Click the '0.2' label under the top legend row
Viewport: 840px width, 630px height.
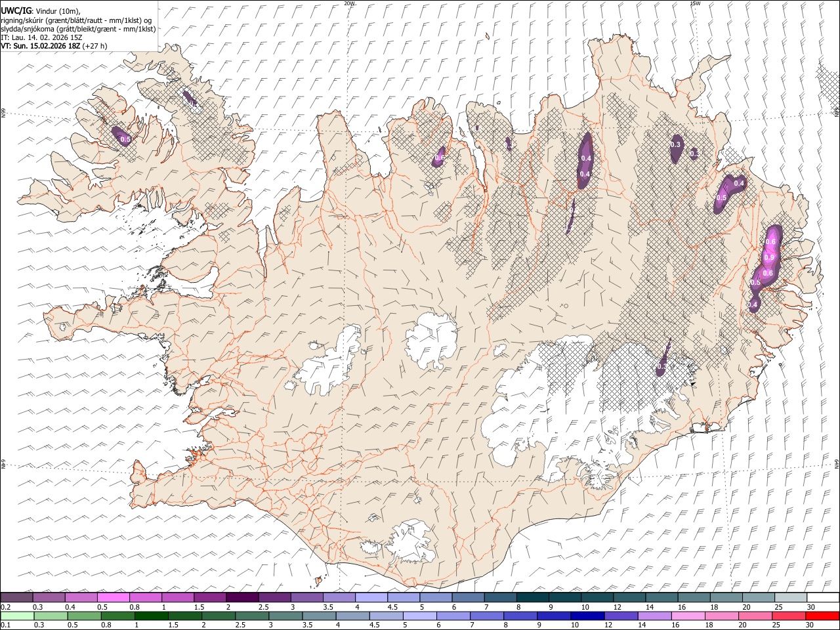[x=6, y=607]
